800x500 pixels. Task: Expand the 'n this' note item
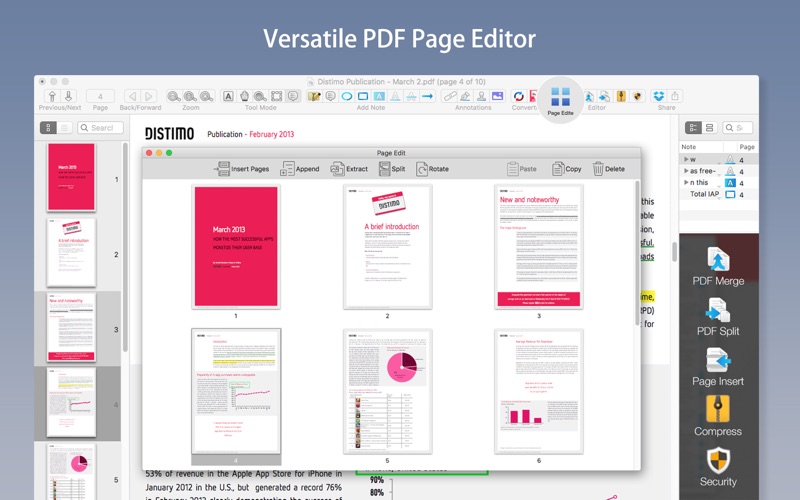[x=686, y=183]
